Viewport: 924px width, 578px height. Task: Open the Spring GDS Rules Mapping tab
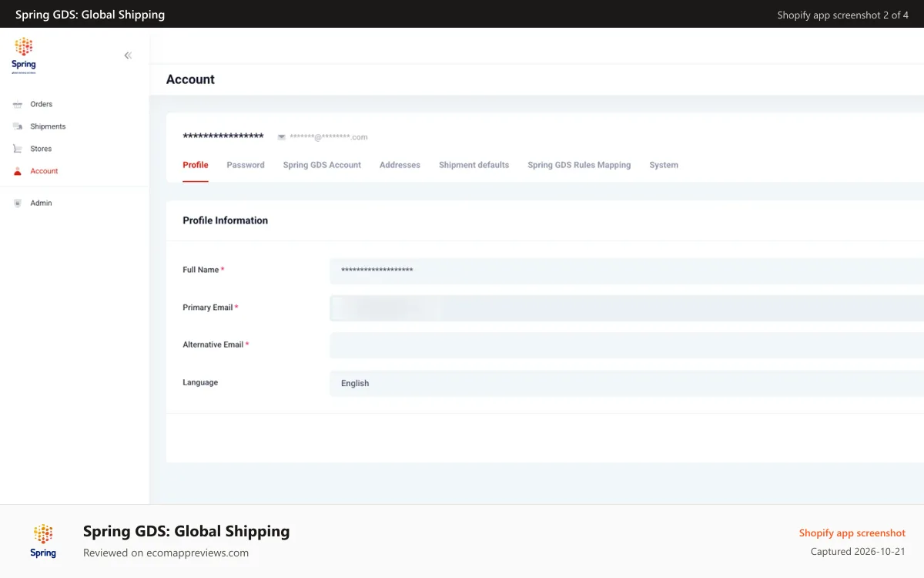coord(579,165)
